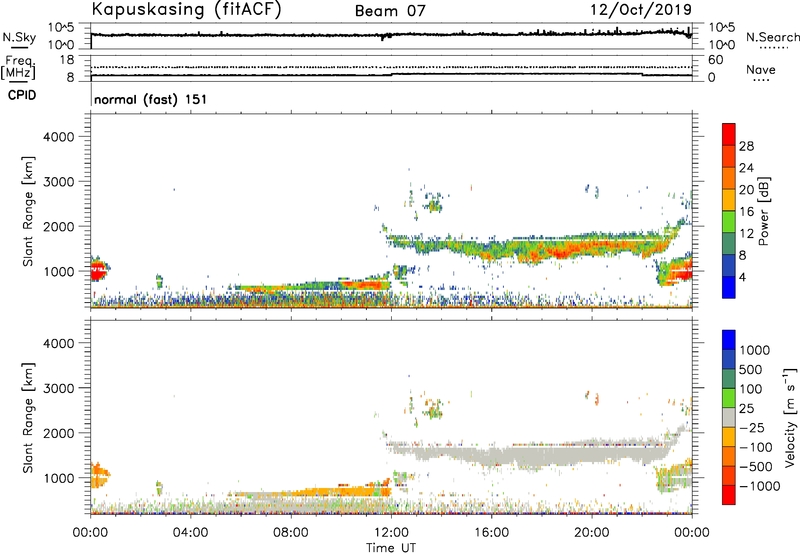Click 'normal (fast) 151' mode text
The height and width of the screenshot is (554, 800).
[x=151, y=99]
